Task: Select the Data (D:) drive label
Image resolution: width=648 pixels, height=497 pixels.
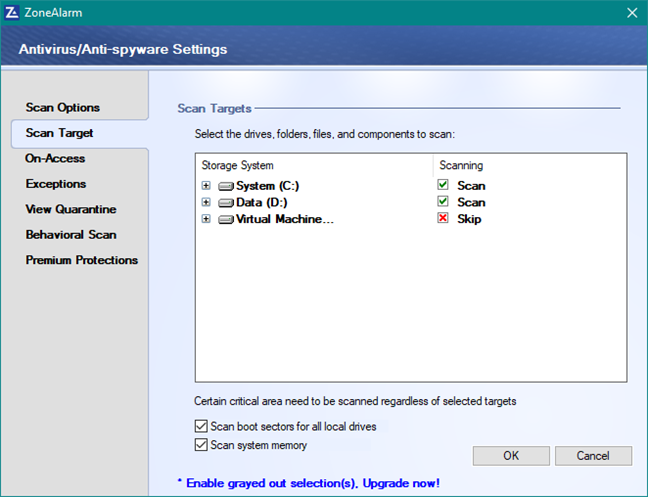Action: [x=262, y=202]
